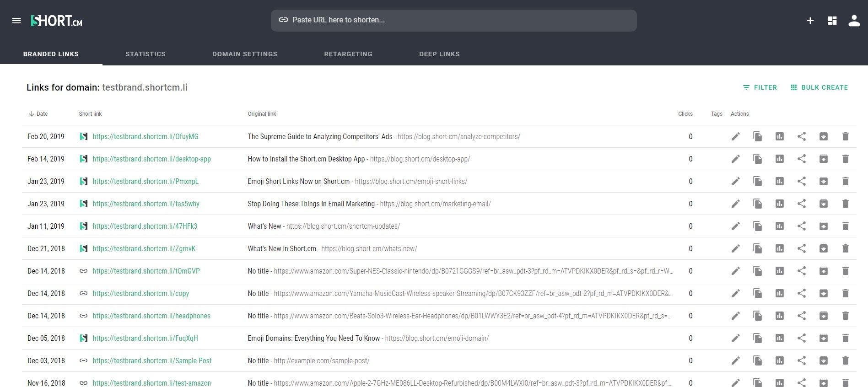The image size is (868, 387).
Task: Click the 'Emoji Domains: Everything You Need To Know' title
Action: click(x=313, y=338)
